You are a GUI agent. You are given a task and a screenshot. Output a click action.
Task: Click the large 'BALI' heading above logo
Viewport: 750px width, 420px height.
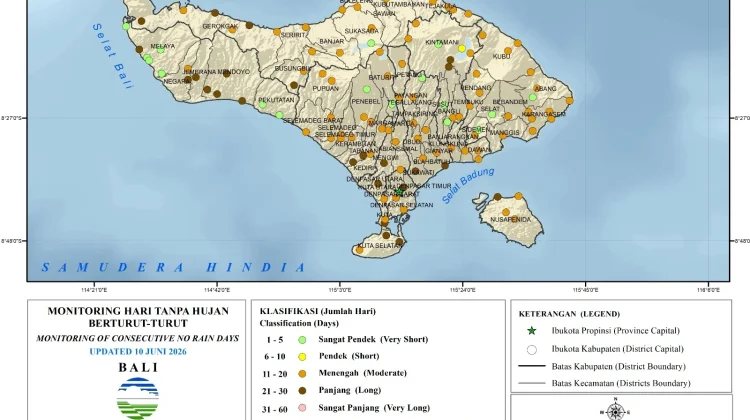[138, 367]
